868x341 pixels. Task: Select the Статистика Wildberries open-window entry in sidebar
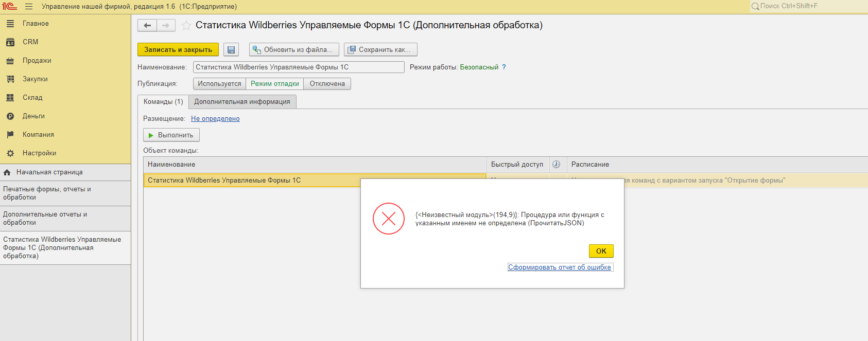[65, 248]
